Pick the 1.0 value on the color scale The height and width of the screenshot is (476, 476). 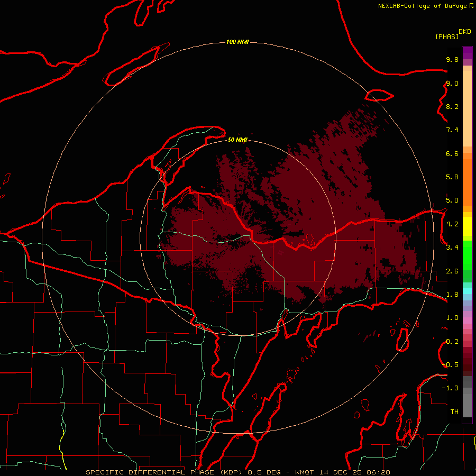click(x=452, y=318)
